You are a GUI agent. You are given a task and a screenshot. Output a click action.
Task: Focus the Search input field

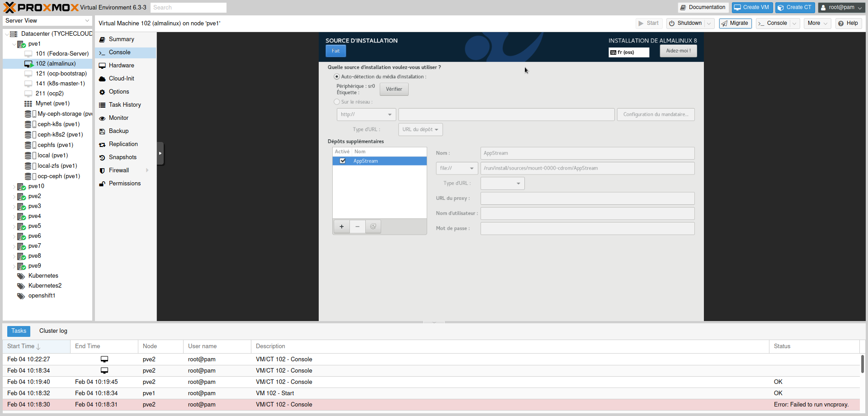point(188,8)
